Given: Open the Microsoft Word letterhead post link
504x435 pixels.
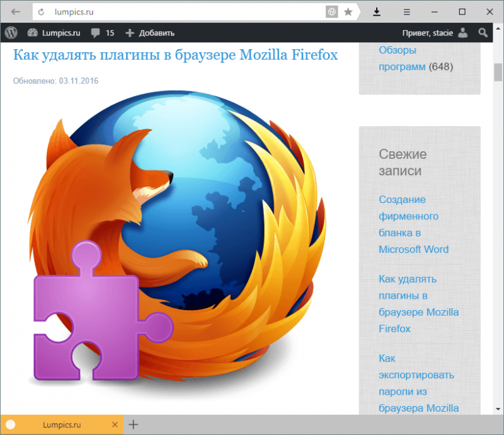Looking at the screenshot, I should tap(414, 224).
